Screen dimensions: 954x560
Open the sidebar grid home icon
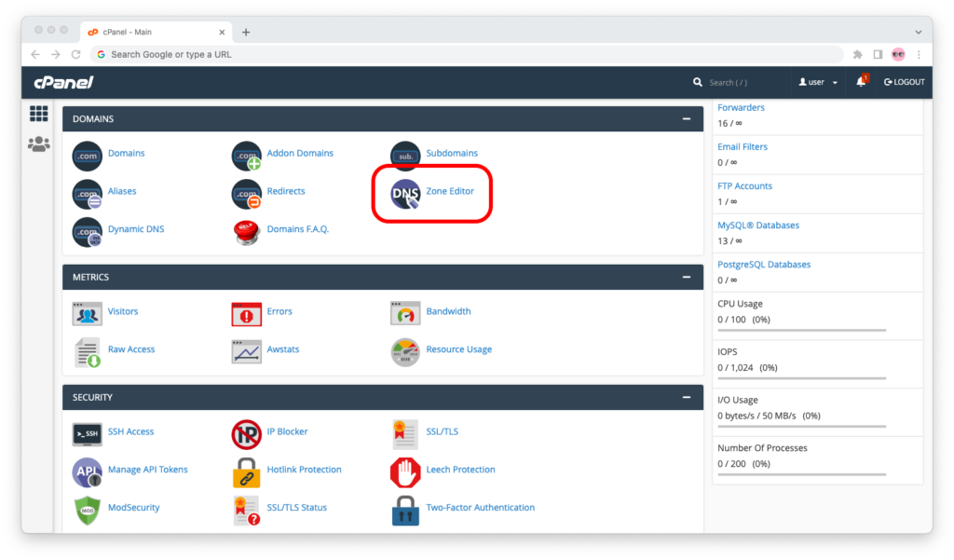pos(39,114)
